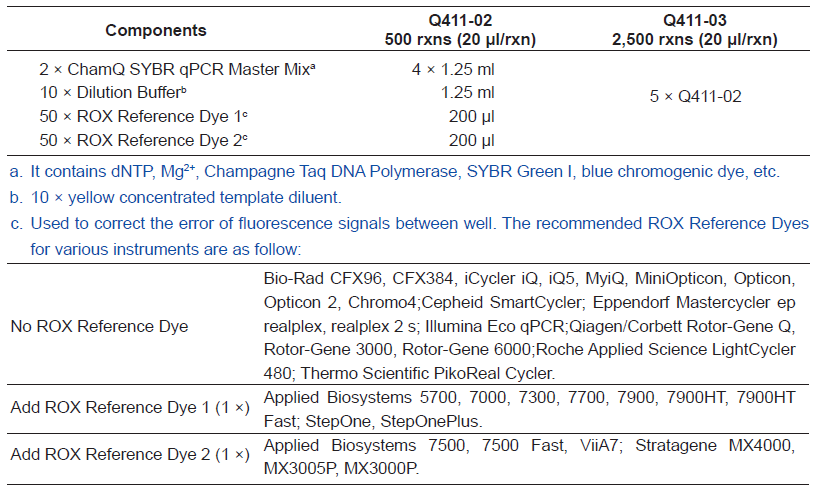Click the Add ROX Reference Dye 1 (1 ×) label

(x=130, y=407)
